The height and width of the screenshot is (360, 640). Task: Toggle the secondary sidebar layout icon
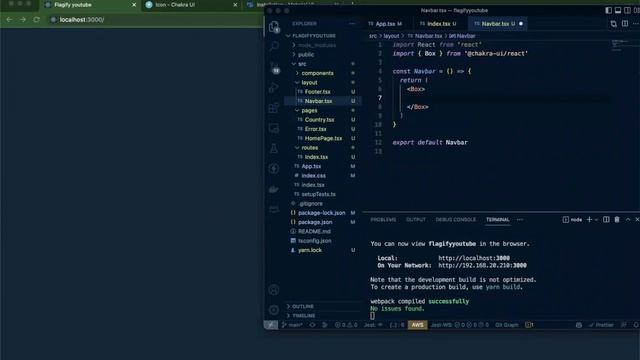627,10
